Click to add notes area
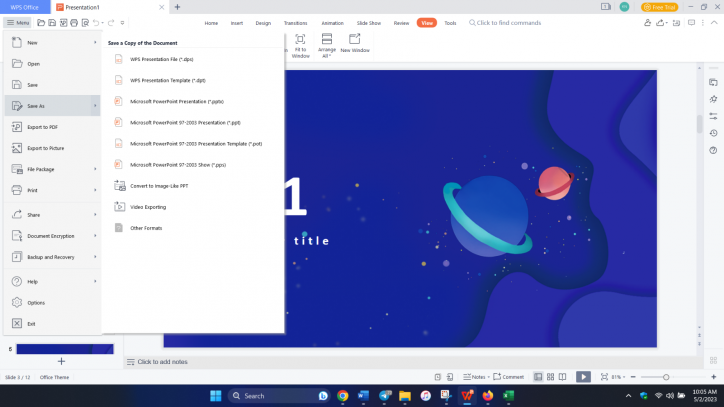 (163, 362)
